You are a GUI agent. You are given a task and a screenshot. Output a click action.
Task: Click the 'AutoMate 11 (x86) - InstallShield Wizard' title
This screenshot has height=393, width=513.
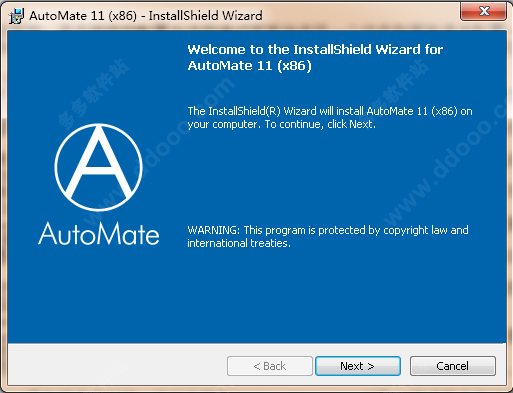146,16
